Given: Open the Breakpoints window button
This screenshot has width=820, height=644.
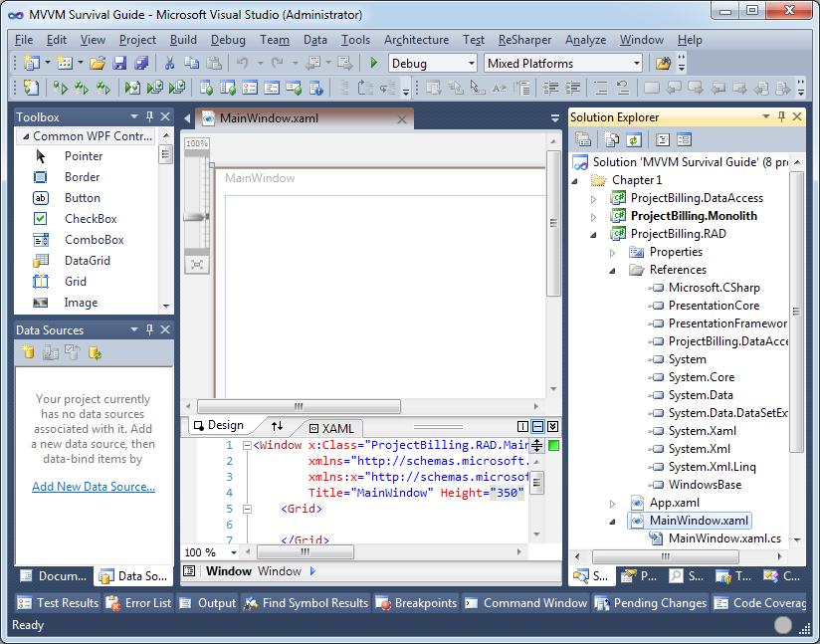Looking at the screenshot, I should [416, 602].
